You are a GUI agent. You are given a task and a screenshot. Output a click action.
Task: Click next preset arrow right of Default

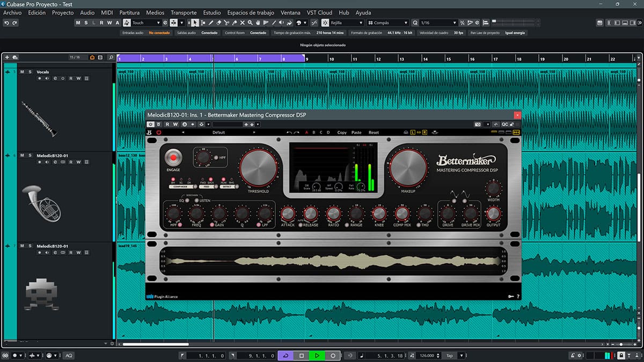(x=254, y=132)
